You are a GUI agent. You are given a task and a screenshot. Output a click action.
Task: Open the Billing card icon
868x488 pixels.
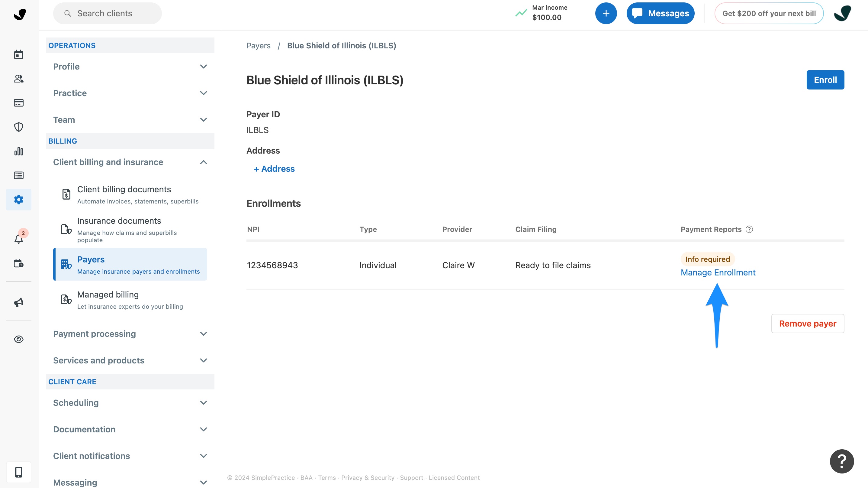[x=18, y=102]
